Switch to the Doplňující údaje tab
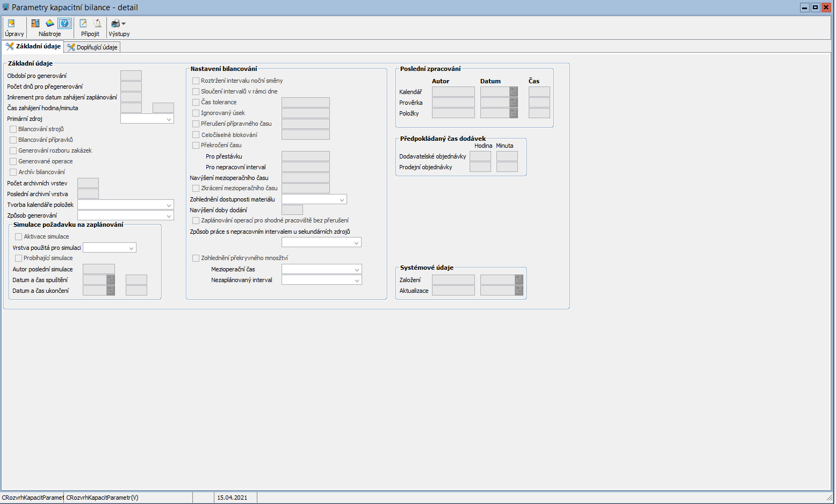 pyautogui.click(x=92, y=47)
